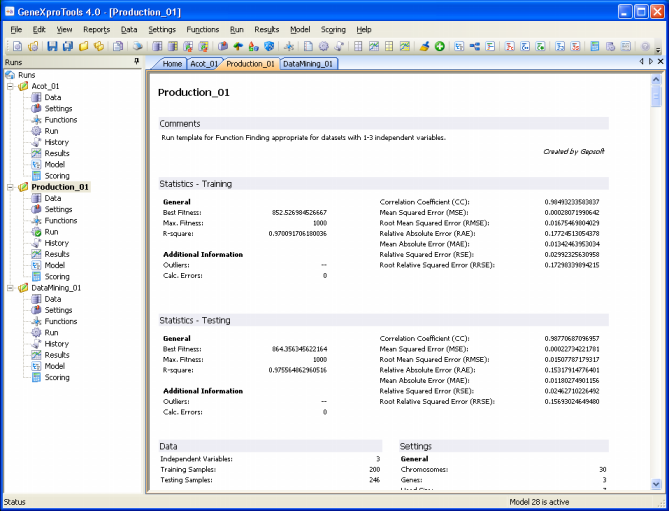Select History under Acot_01 in tree
Screen dimensions: 669x511
click(x=56, y=142)
